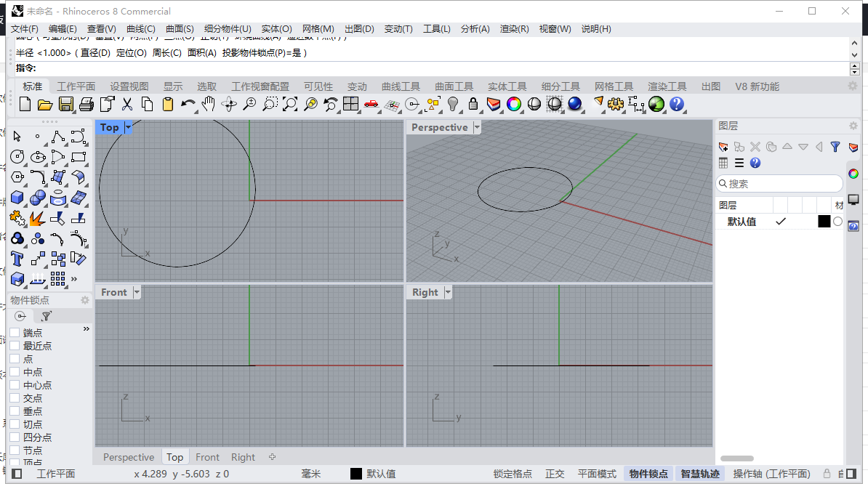Open a file with the folder icon
This screenshot has height=489, width=868.
coord(45,104)
